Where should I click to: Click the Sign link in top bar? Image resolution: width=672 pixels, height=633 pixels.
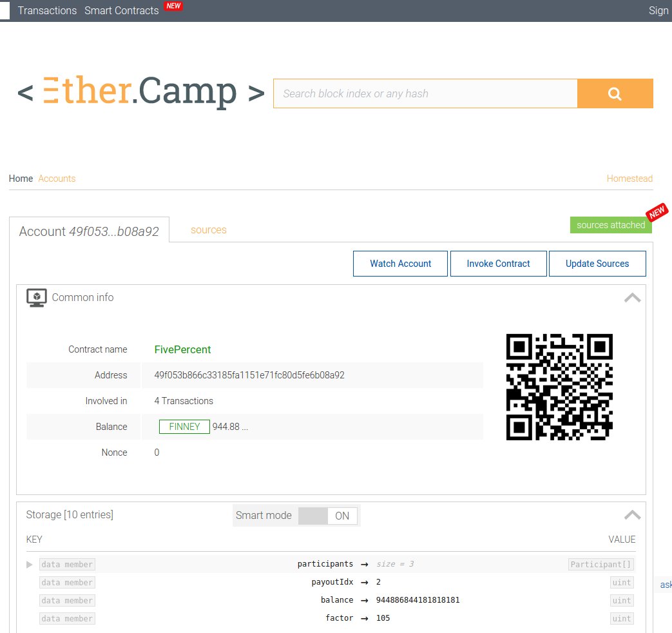pyautogui.click(x=658, y=10)
